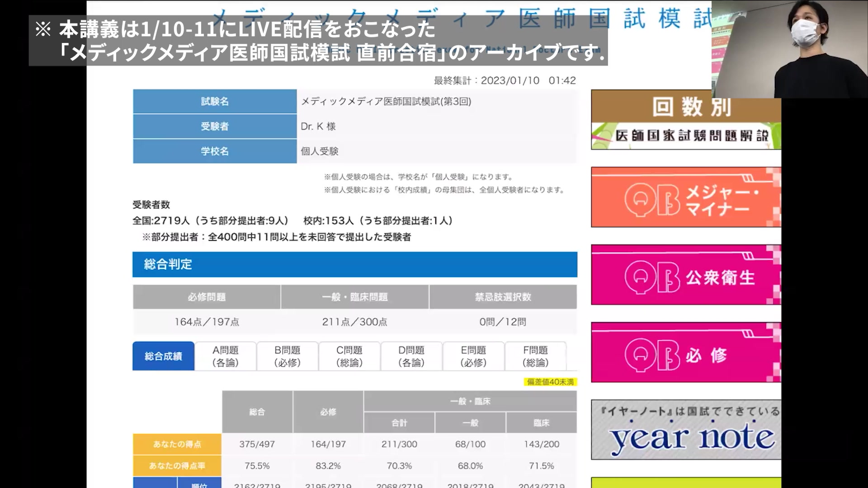Screen dimensions: 868x488
Task: Open the B問題 (必修) tab
Action: click(x=287, y=356)
